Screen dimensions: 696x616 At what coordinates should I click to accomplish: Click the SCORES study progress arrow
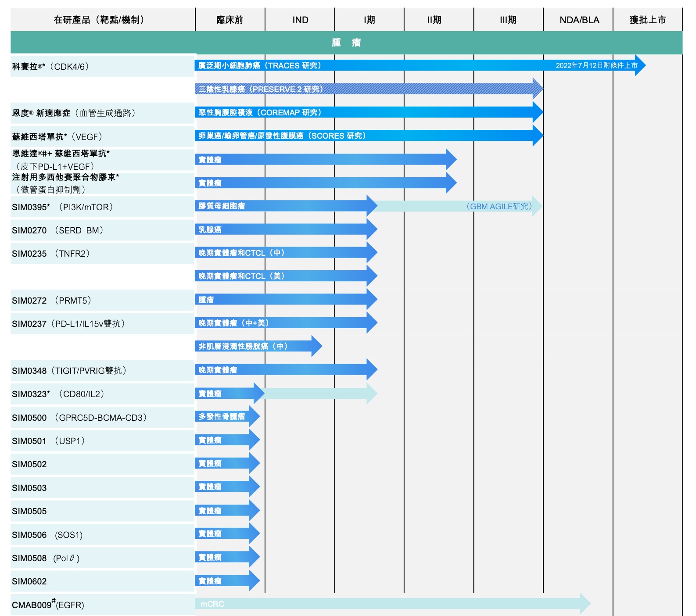tap(364, 136)
